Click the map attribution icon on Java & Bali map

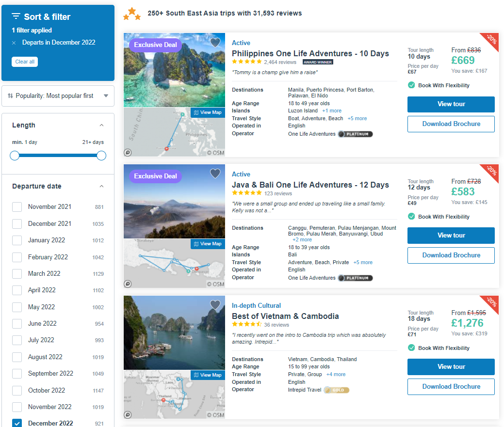coord(128,284)
